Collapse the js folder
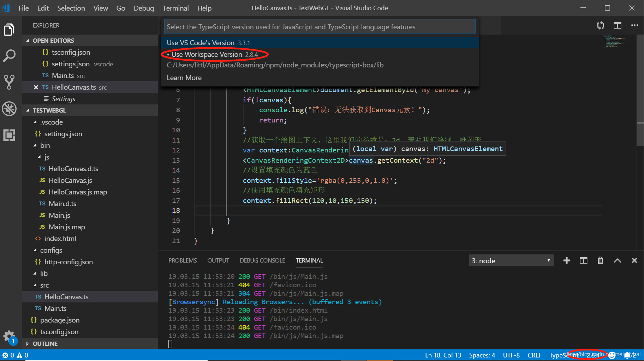Image resolution: width=644 pixels, height=361 pixels. [x=90, y=157]
